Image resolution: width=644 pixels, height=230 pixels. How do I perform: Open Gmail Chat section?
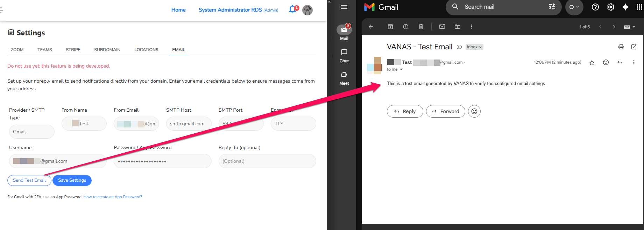[344, 56]
